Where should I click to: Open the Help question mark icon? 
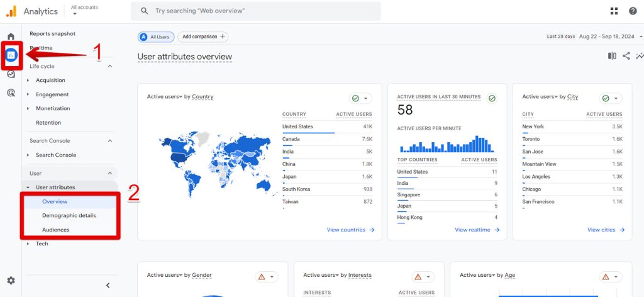tap(633, 11)
